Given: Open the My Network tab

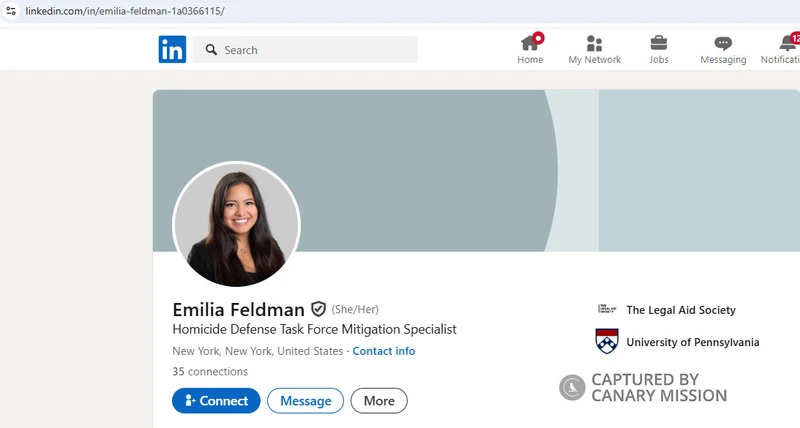Looking at the screenshot, I should pos(594,50).
